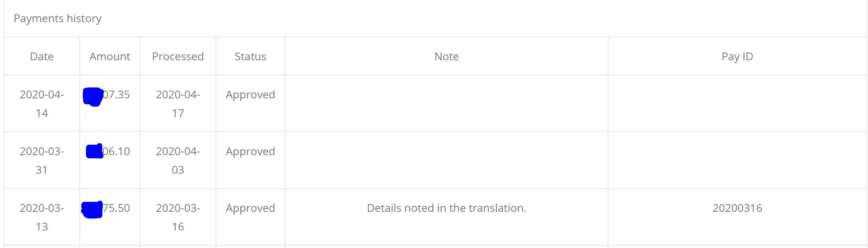Select the 2020-03-13 date cell
Screen dimensions: 868x248
coord(42,217)
